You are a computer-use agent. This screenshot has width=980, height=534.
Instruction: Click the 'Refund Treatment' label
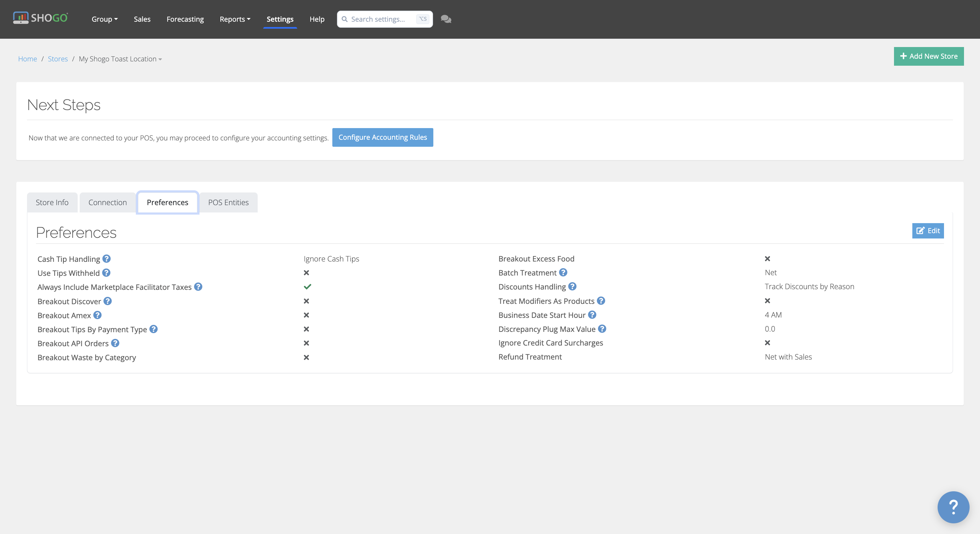[x=530, y=357]
